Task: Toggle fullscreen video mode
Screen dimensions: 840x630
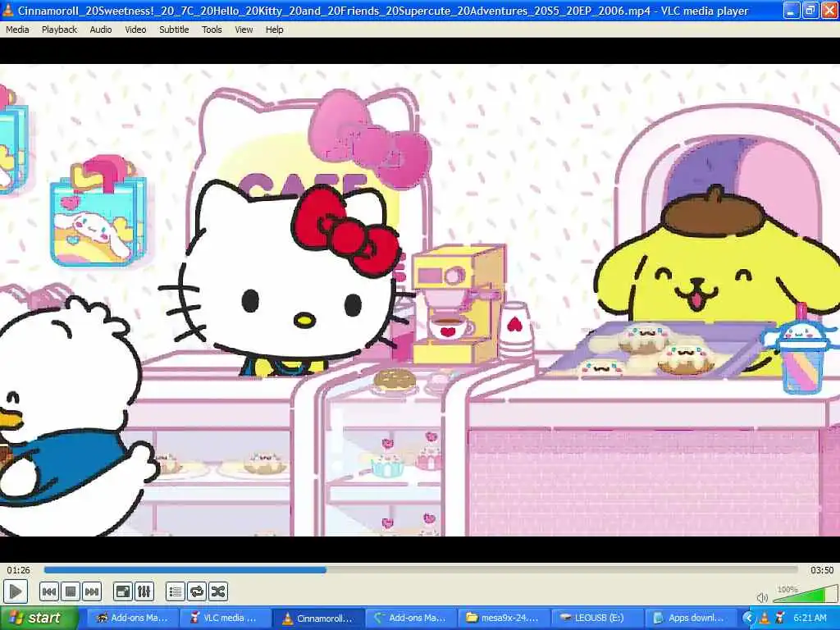Action: pos(123,592)
